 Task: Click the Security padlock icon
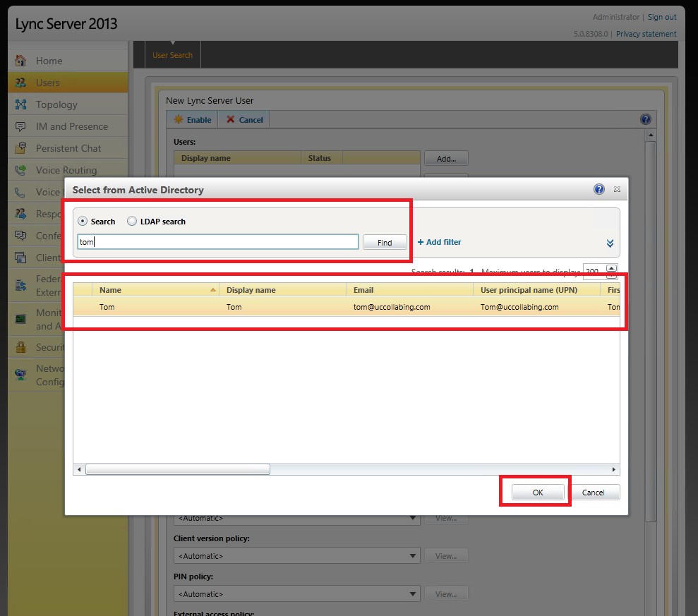(x=20, y=347)
